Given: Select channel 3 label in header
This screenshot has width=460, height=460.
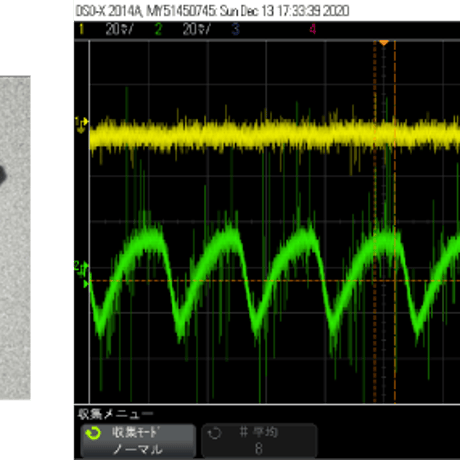Looking at the screenshot, I should pyautogui.click(x=236, y=29).
